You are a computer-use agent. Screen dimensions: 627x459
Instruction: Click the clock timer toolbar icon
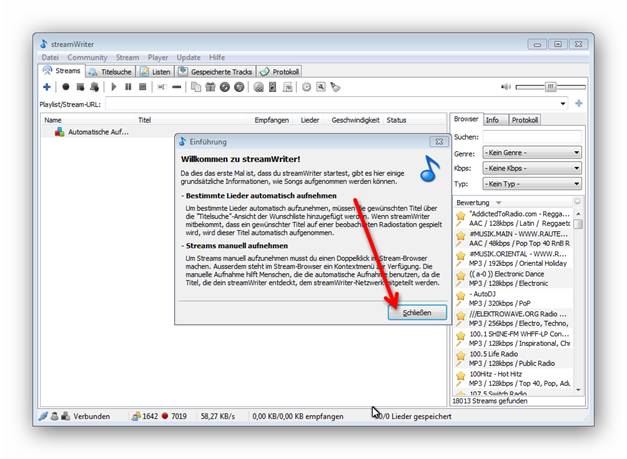pyautogui.click(x=306, y=87)
